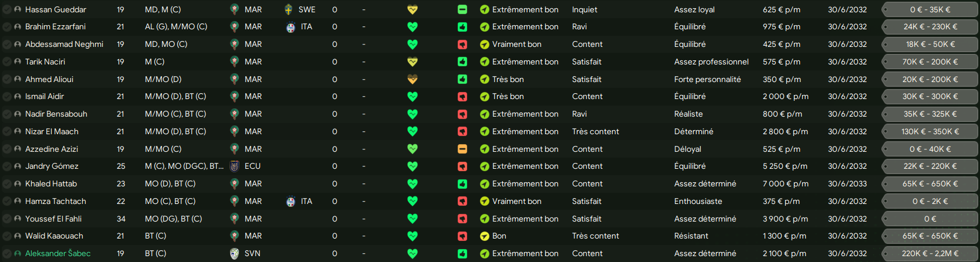Click the Morocco flag badge on Tarik Naciri's row

tap(234, 62)
